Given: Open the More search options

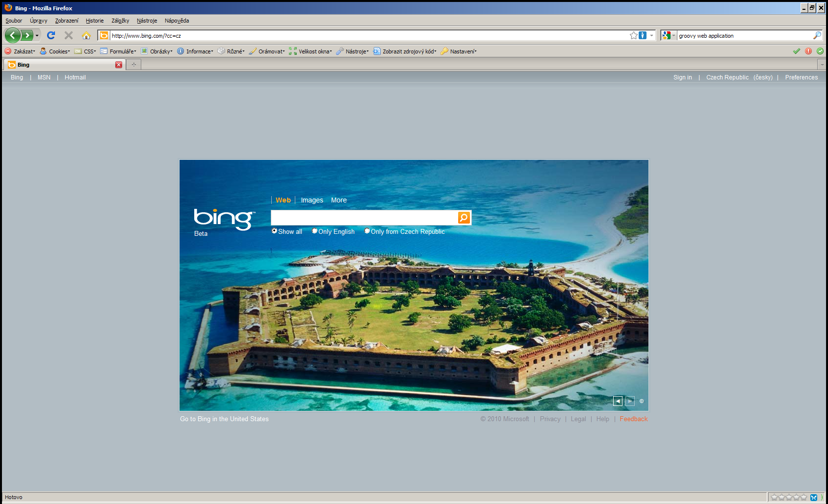Looking at the screenshot, I should 339,200.
